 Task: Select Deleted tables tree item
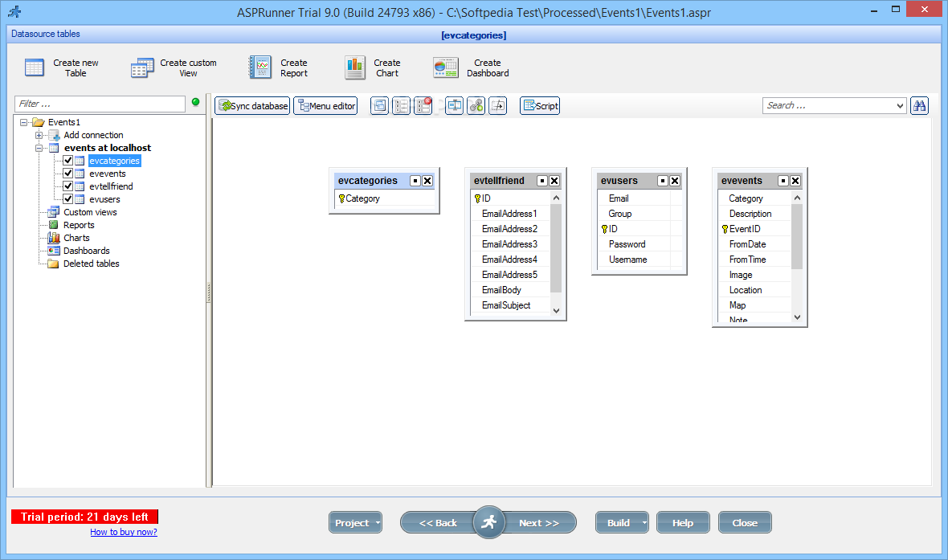(x=92, y=264)
